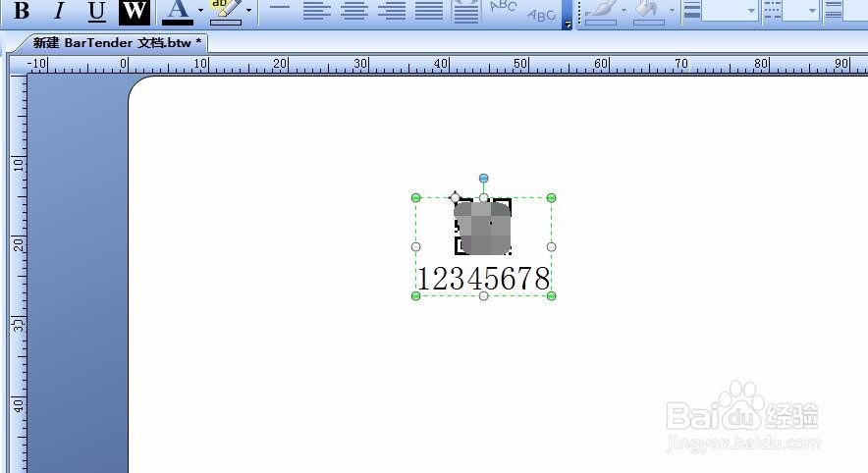Click the blue rotation handle above the barcode

tap(484, 179)
